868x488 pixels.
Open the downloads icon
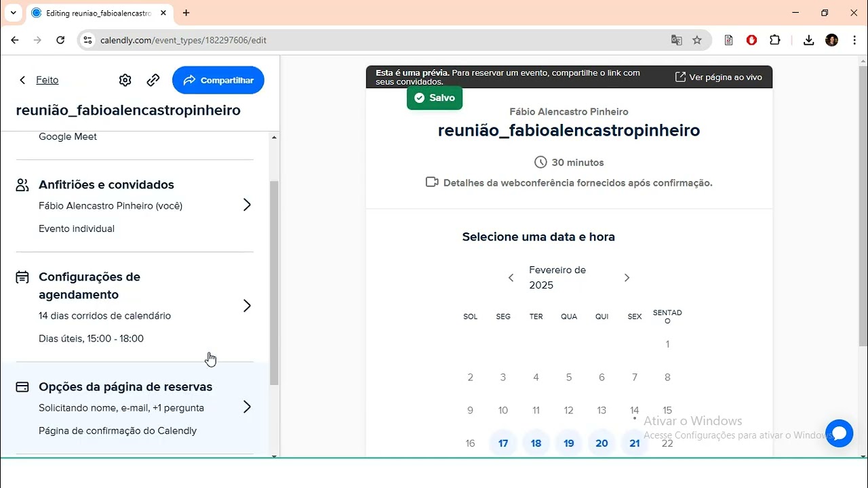click(808, 40)
